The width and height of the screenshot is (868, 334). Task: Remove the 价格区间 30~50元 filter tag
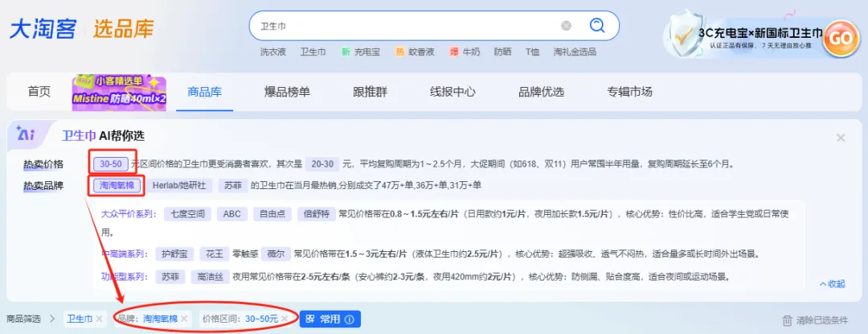[x=284, y=319]
